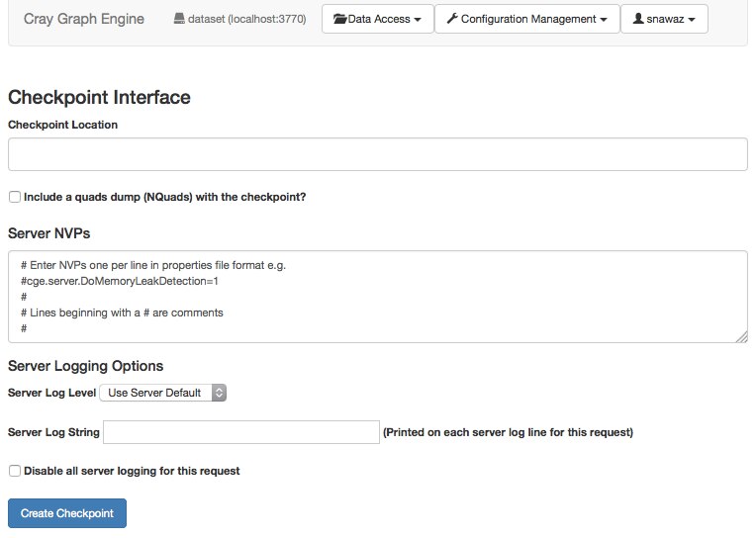Image resolution: width=756 pixels, height=538 pixels.
Task: Click the 'Include a quads dump' label text
Action: 164,197
